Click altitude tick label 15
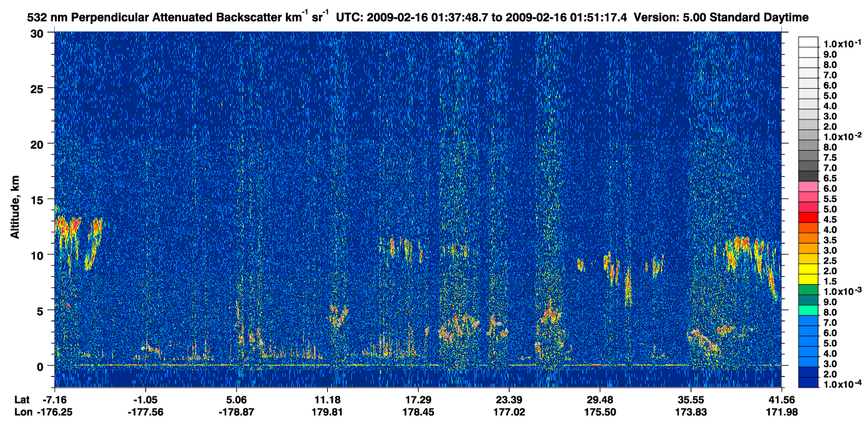 38,199
